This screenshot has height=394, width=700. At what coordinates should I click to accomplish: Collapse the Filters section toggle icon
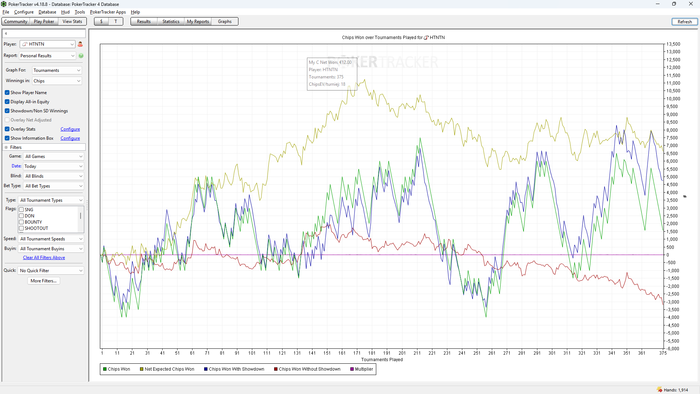[x=6, y=147]
